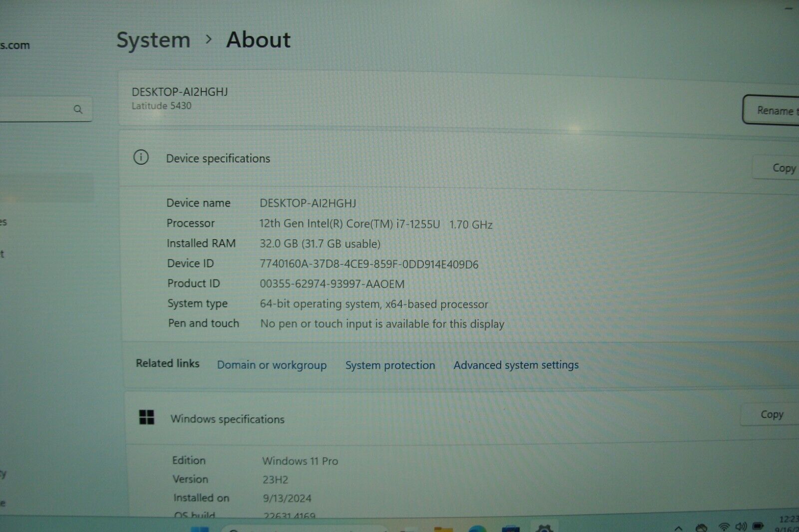
Task: Copy the Windows specifications
Action: point(771,414)
